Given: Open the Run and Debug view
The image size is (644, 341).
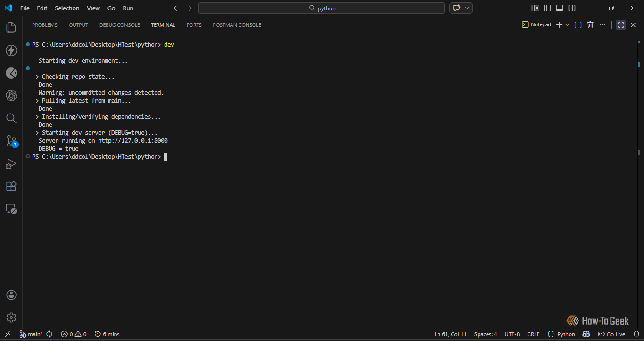Looking at the screenshot, I should pyautogui.click(x=11, y=163).
